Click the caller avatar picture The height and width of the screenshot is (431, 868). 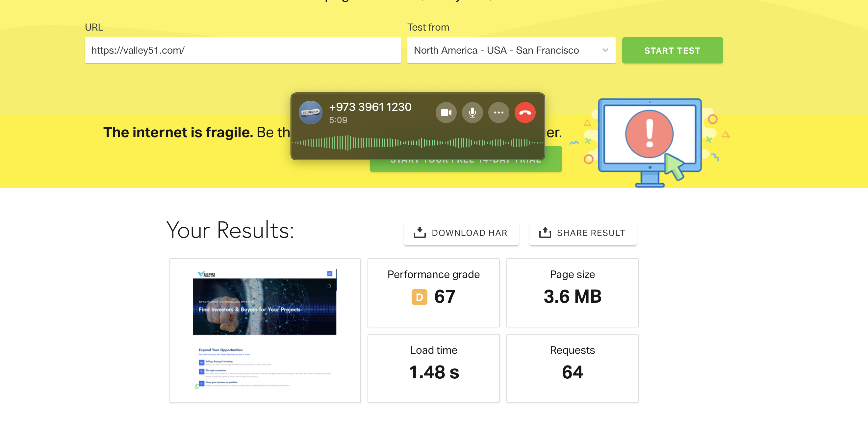[310, 113]
